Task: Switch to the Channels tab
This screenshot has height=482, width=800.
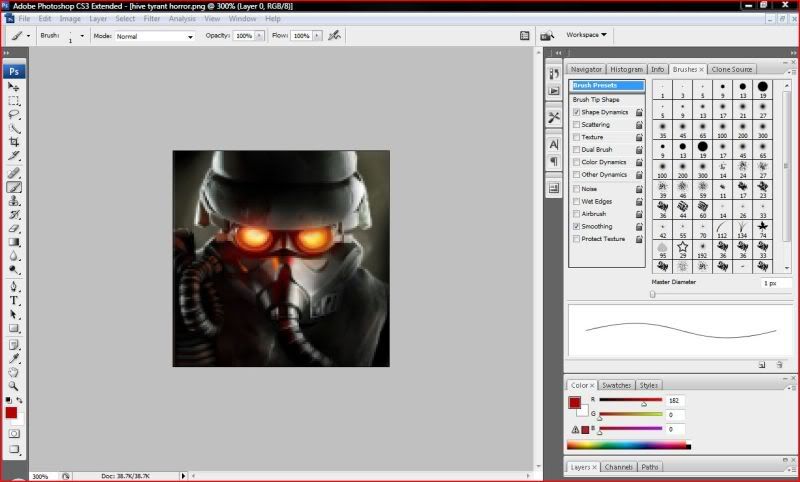Action: point(618,467)
